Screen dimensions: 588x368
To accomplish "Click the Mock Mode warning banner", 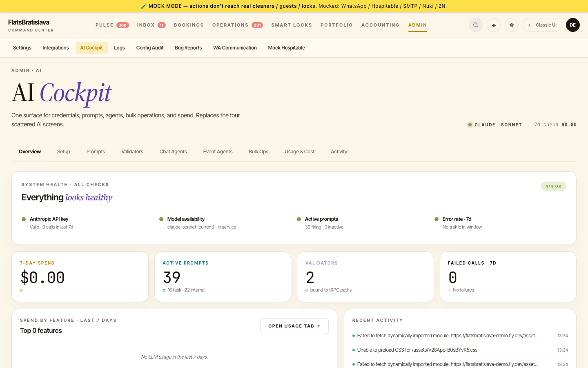I will (x=294, y=6).
